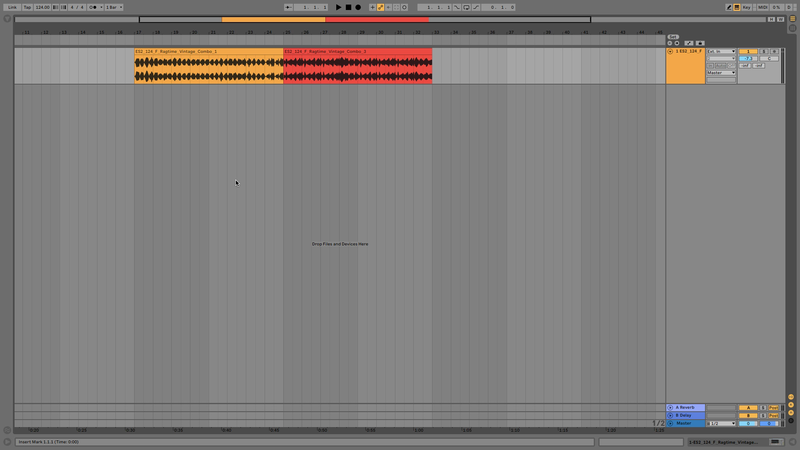
Task: Unfold B Delay return track
Action: 670,415
